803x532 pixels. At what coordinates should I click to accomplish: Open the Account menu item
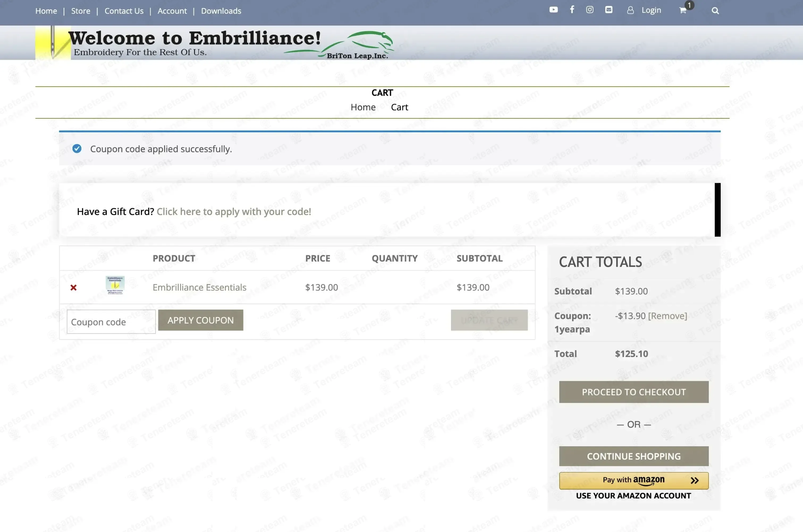coord(172,11)
